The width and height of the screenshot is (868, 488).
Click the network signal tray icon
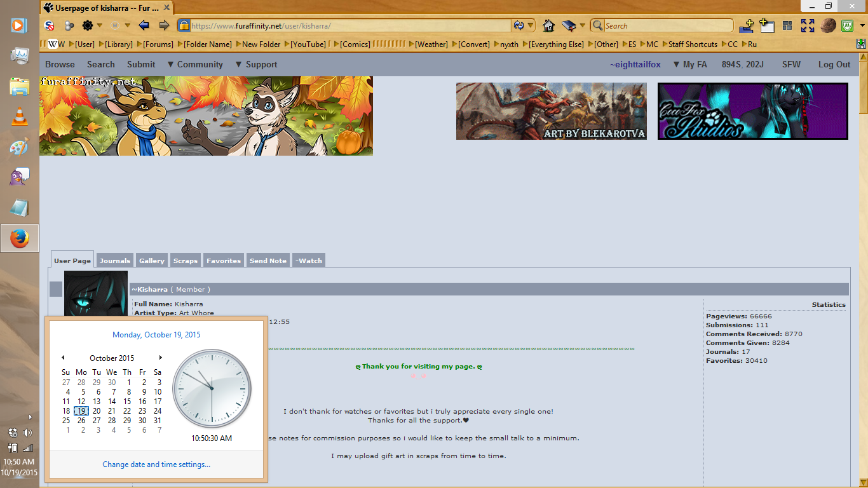(x=27, y=448)
